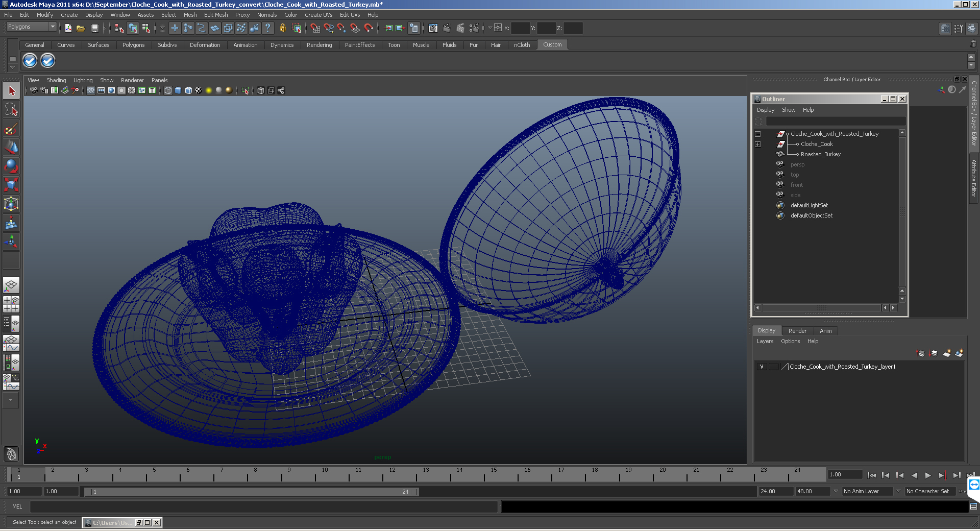Activate the Universal Manipulator tool
Screen dimensions: 980x531
tap(11, 204)
